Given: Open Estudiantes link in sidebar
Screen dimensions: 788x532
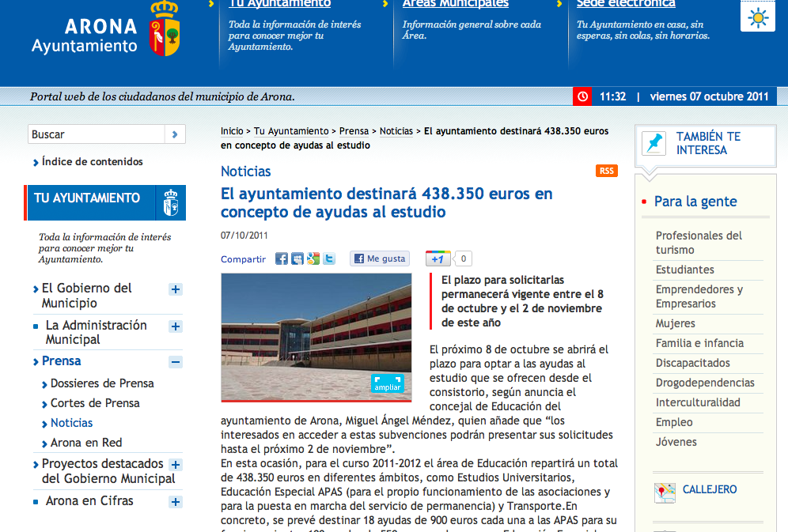Looking at the screenshot, I should click(x=684, y=270).
